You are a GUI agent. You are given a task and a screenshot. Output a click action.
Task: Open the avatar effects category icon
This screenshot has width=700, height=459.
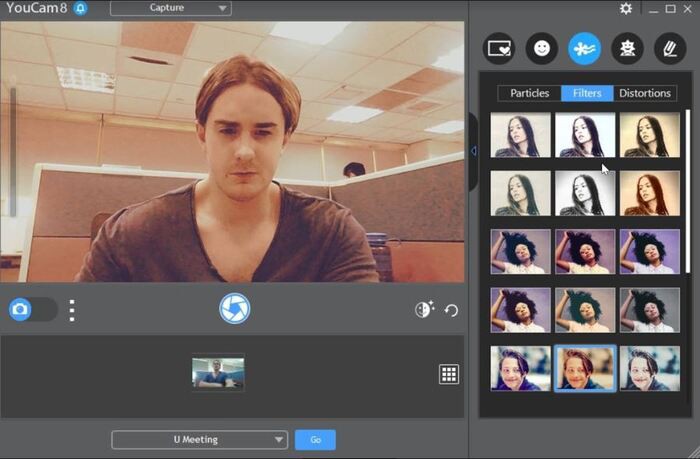pos(627,48)
